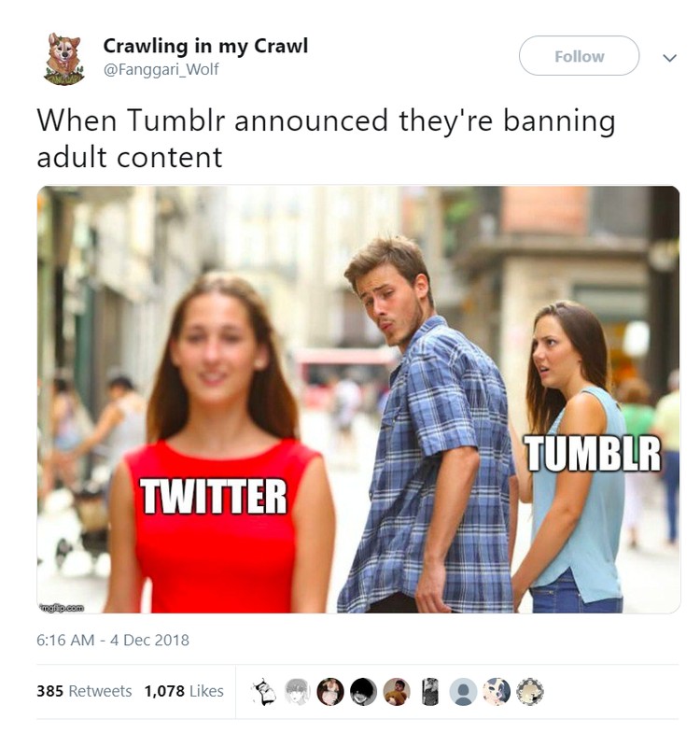Click the tweet text about Tumblr banning

coord(326,138)
